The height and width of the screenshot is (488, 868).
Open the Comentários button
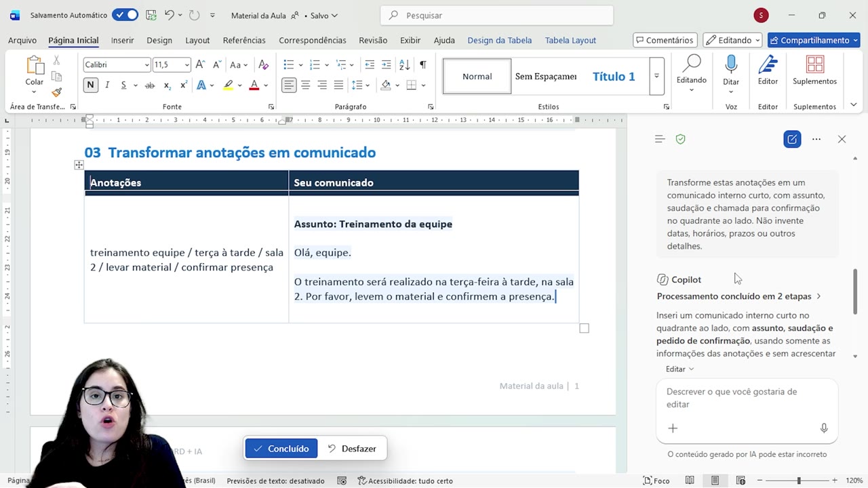pyautogui.click(x=665, y=40)
